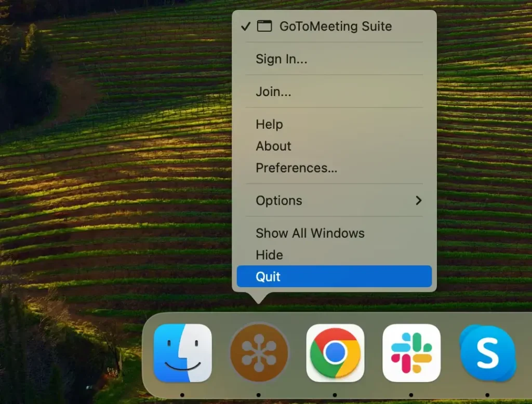Image resolution: width=532 pixels, height=404 pixels.
Task: Click the GoToMeeting icon in the Dock
Action: click(259, 353)
